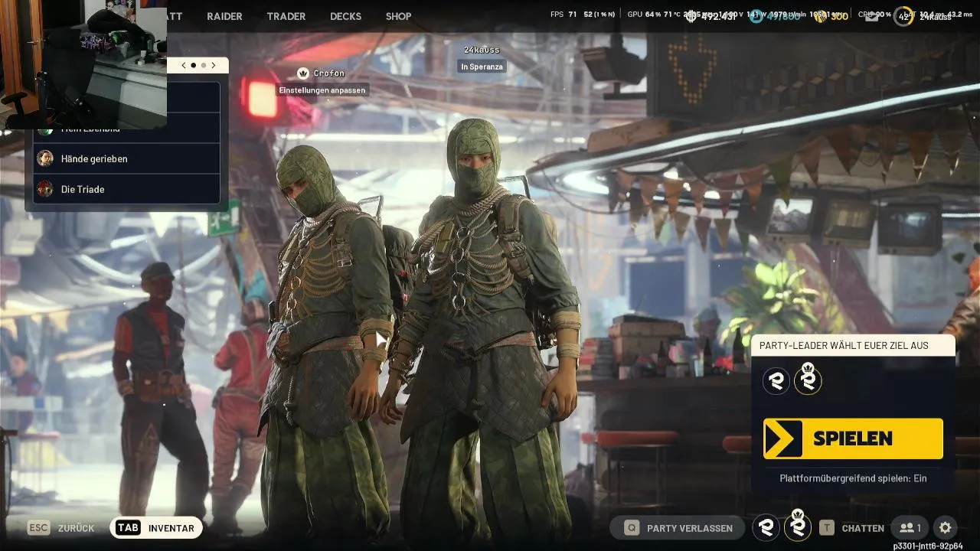This screenshot has width=980, height=551.
Task: Open the party members count icon
Action: click(x=911, y=527)
